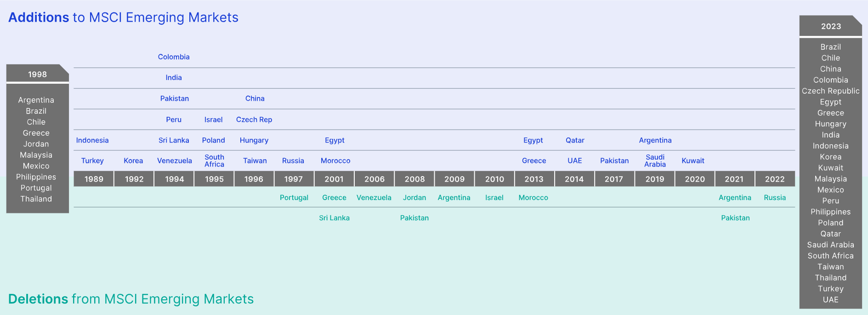Click the Deletions from MSCI Emerging Markets title

click(x=131, y=299)
